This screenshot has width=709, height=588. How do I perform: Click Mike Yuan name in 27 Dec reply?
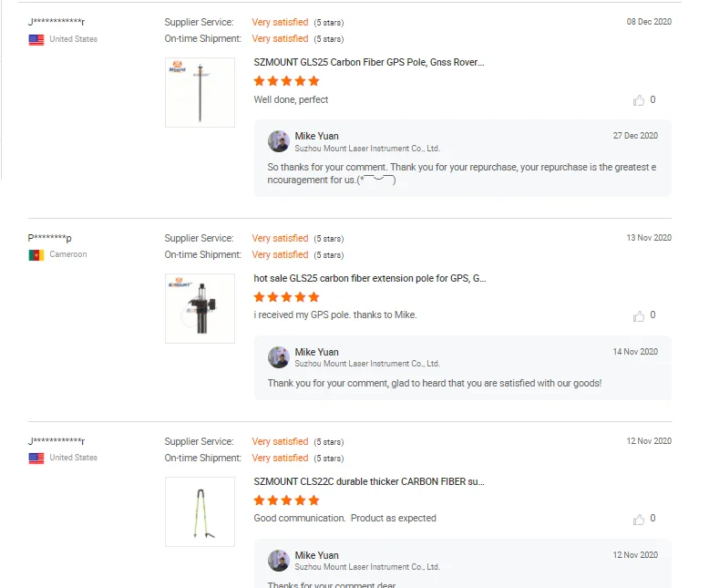pos(316,136)
